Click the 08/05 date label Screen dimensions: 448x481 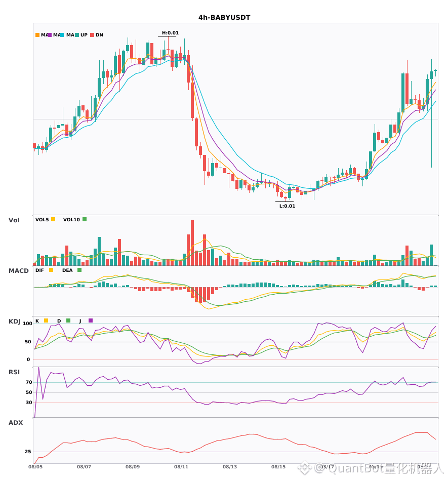point(35,467)
